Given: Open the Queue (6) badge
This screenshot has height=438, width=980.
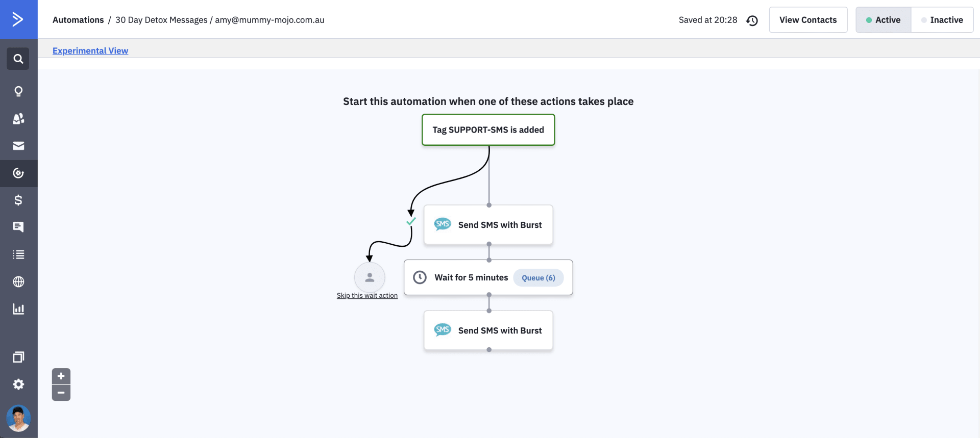Looking at the screenshot, I should coord(538,278).
